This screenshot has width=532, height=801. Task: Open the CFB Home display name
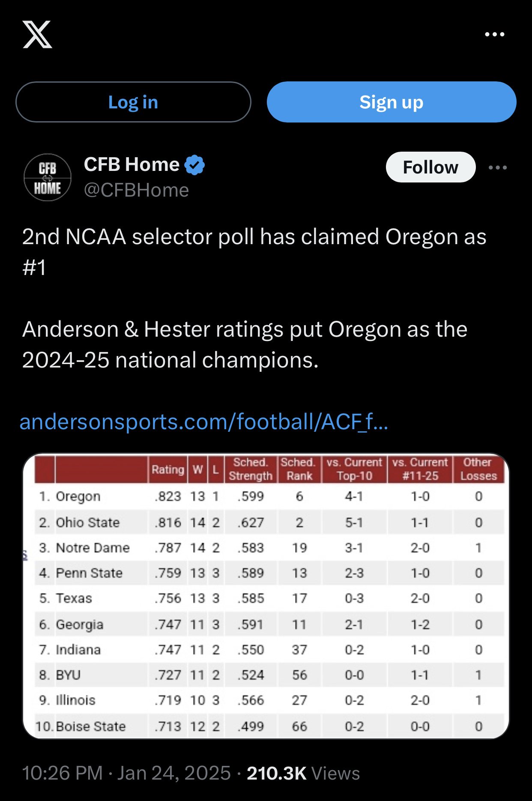click(x=132, y=164)
